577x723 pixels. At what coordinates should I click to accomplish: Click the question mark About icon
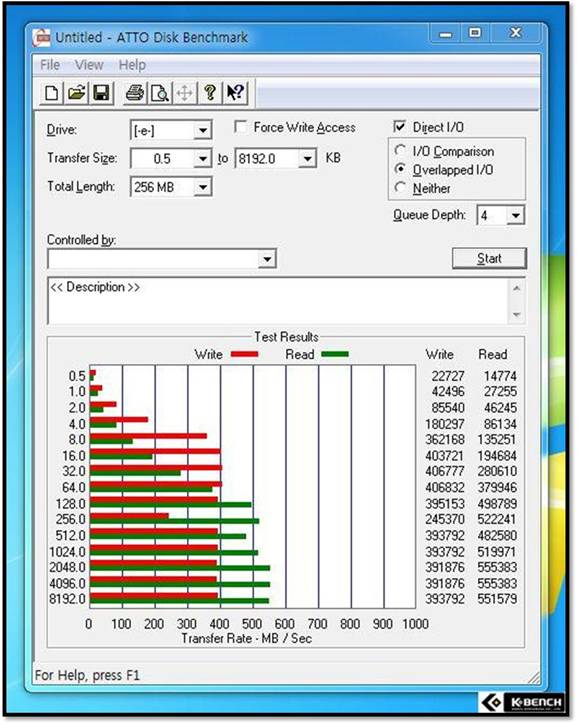tap(210, 93)
